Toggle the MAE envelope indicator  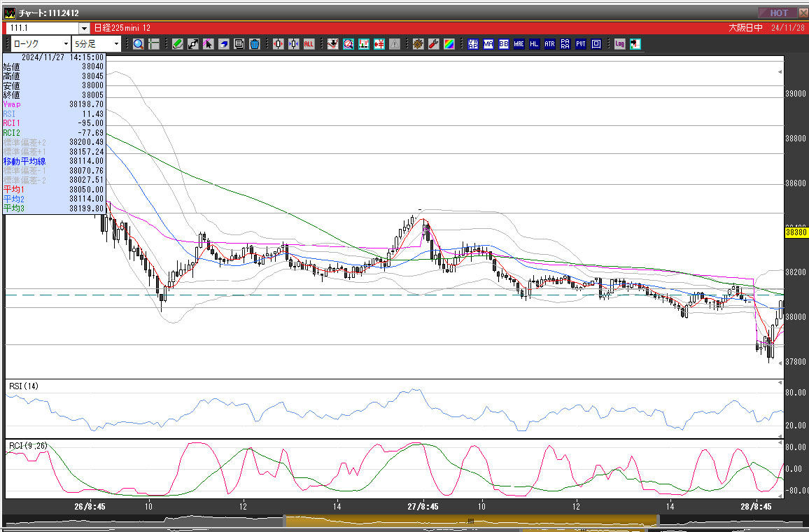[519, 44]
